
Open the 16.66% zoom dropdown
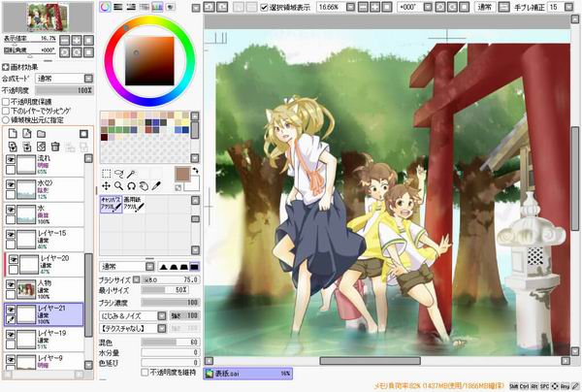[x=351, y=7]
